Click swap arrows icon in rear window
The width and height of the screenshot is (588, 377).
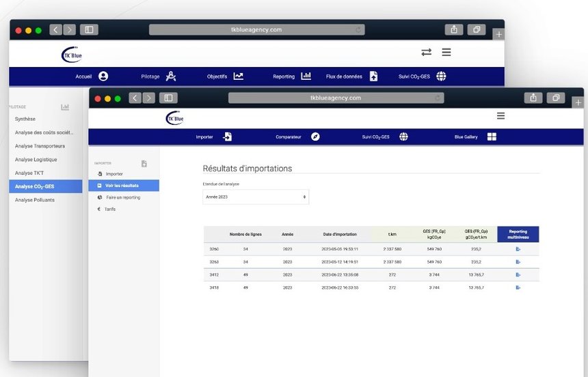(x=427, y=52)
